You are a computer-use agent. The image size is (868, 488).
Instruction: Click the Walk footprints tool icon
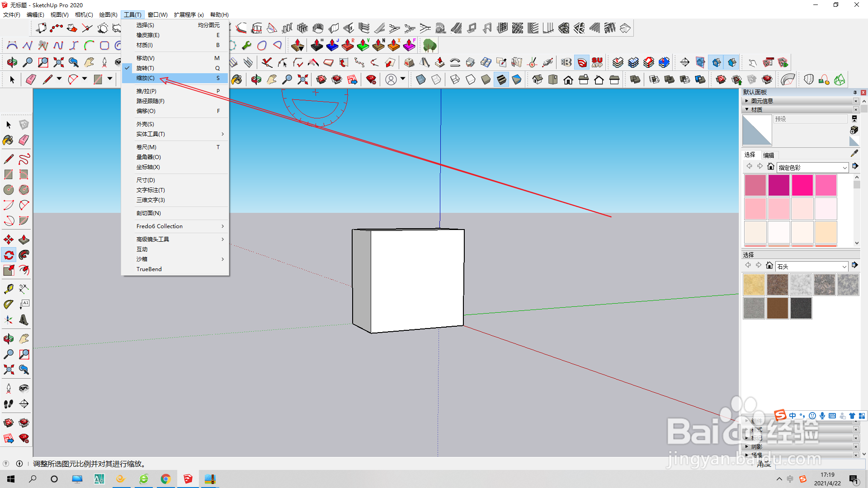[8, 404]
